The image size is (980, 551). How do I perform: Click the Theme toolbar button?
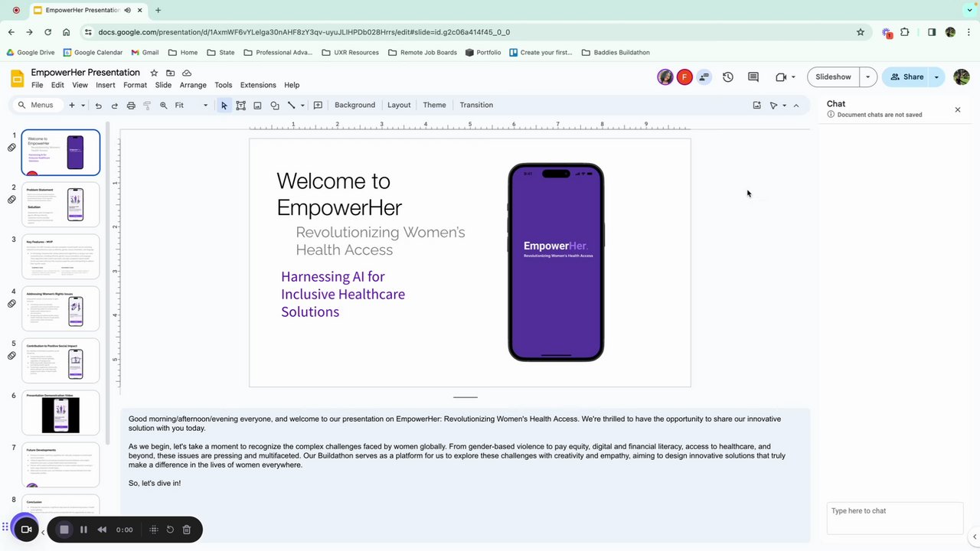(434, 106)
